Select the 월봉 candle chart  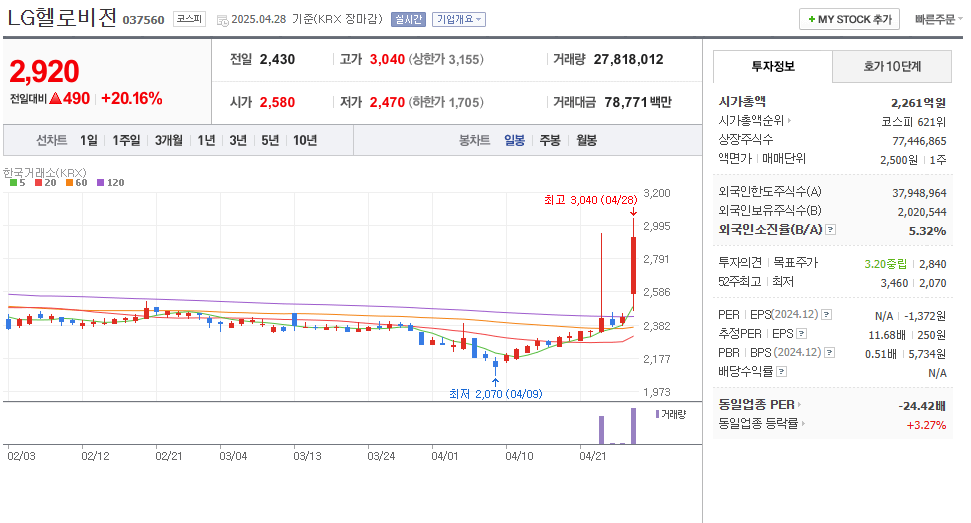586,140
